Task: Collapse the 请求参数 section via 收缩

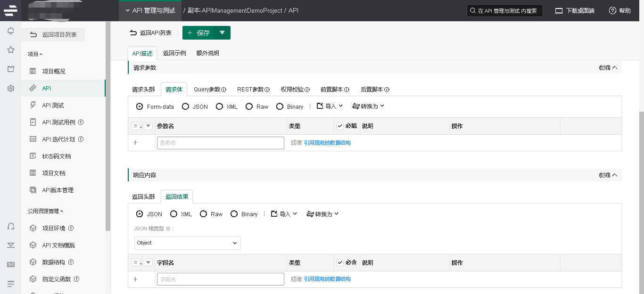Action: (608, 68)
